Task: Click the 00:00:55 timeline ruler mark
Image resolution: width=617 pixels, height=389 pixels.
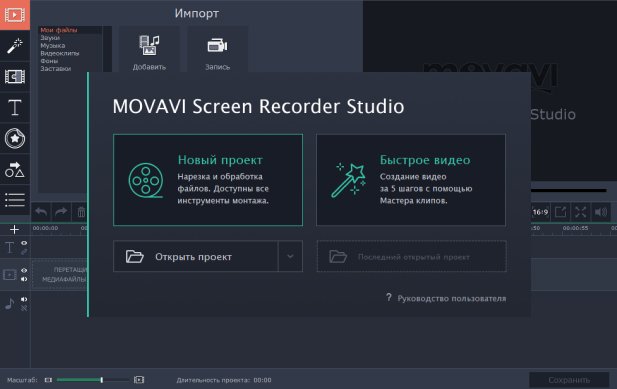Action: 575,228
